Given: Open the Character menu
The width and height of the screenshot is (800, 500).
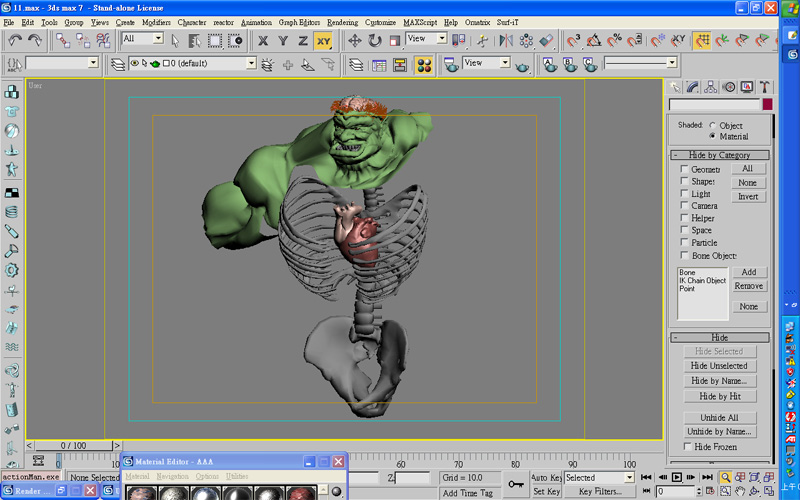Looking at the screenshot, I should coord(192,22).
